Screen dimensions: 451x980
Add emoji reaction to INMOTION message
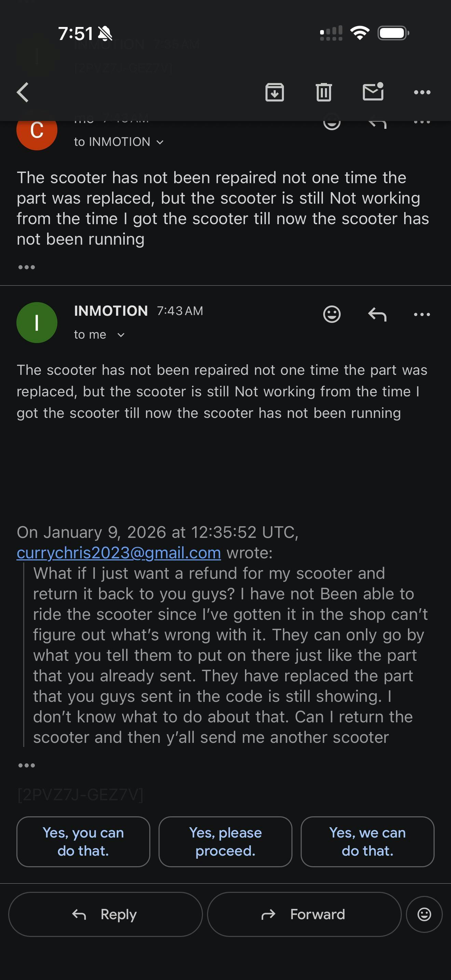(332, 315)
